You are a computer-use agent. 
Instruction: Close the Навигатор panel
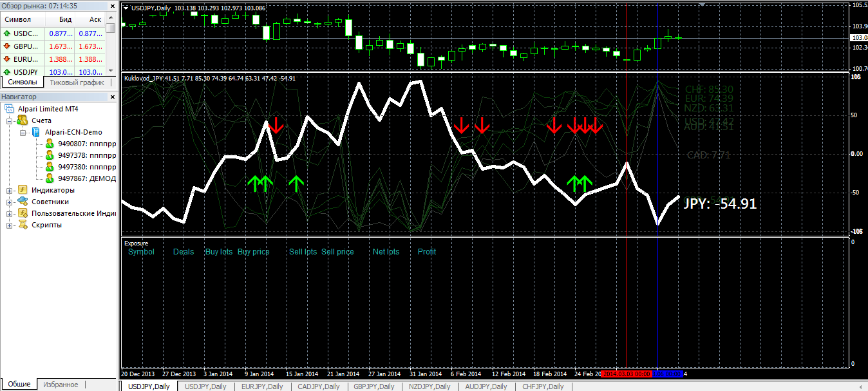(x=111, y=96)
